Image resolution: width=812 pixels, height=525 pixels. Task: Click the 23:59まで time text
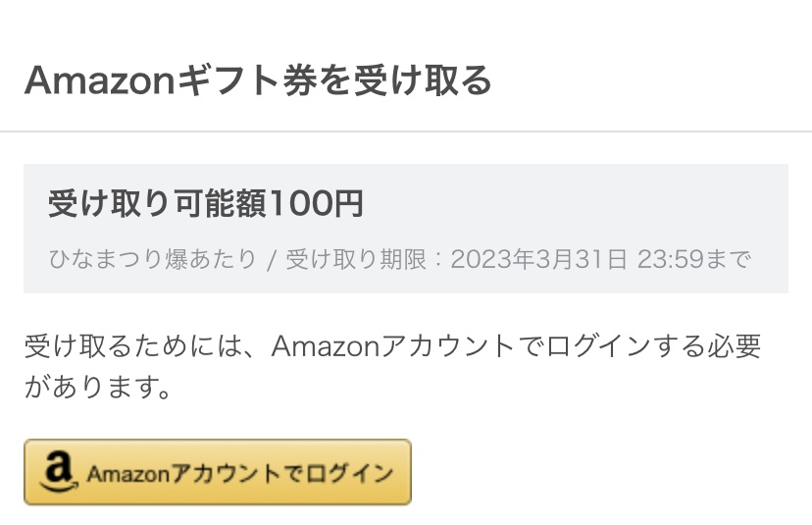[x=693, y=259]
